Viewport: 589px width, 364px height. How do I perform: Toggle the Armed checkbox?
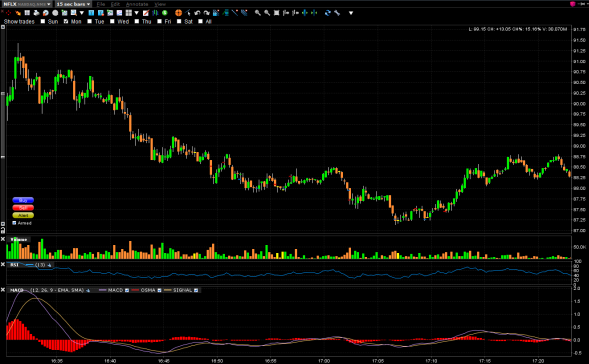(14, 223)
